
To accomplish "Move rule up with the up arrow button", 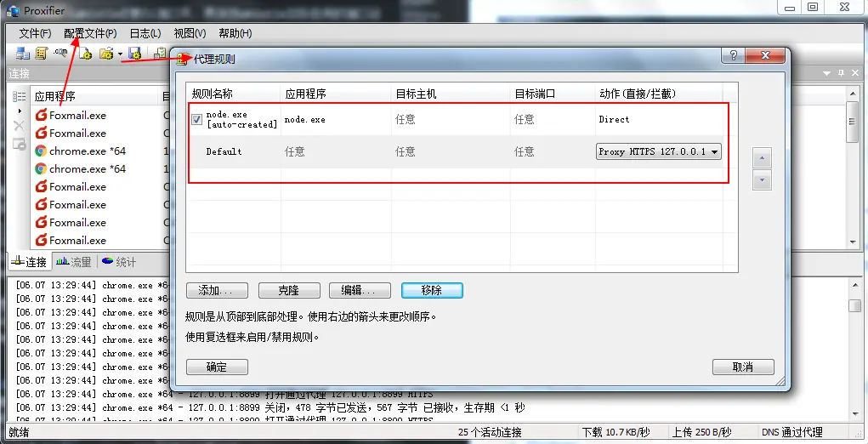I will [x=763, y=158].
